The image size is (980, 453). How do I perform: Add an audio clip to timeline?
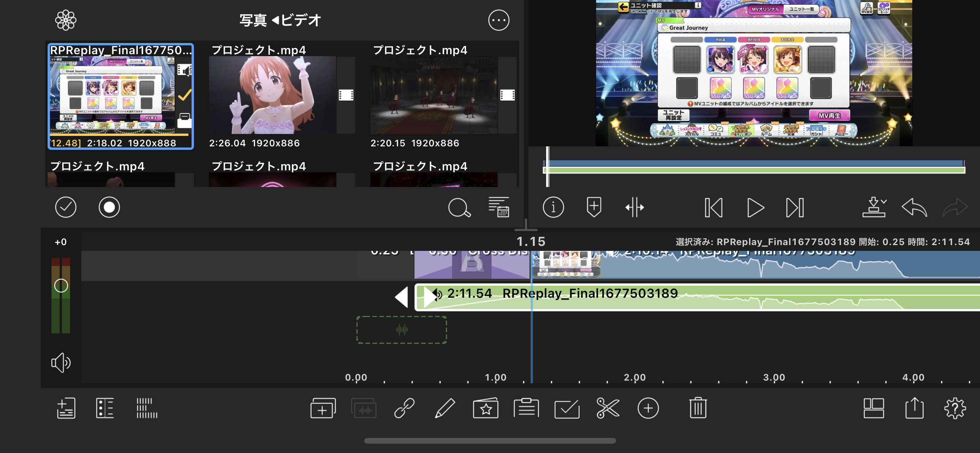pyautogui.click(x=364, y=408)
